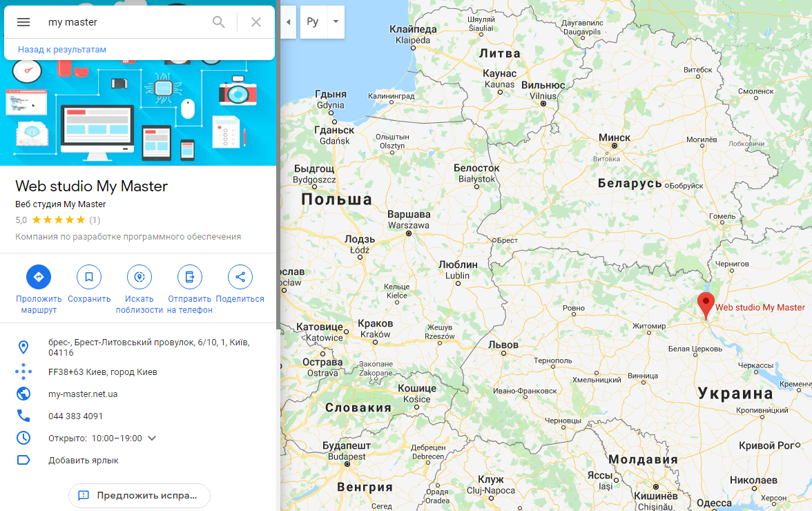Click the search nearby icon
This screenshot has width=812, height=511.
[x=139, y=277]
